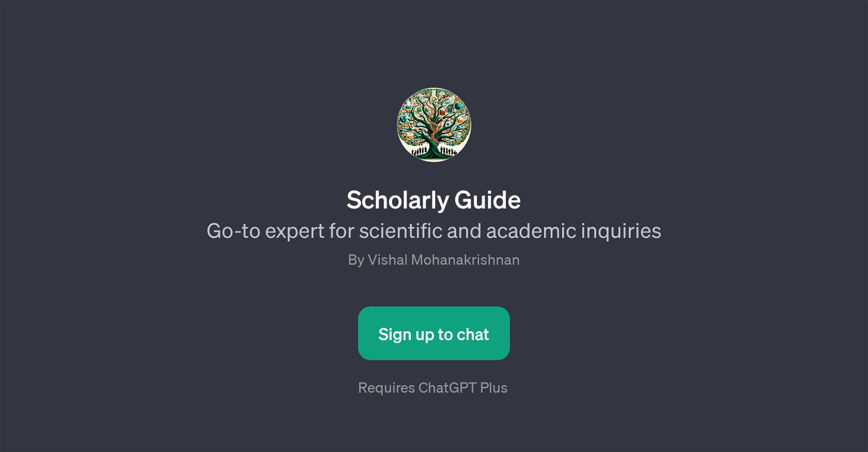
Task: Click the globe on the avatar's left side
Action: pyautogui.click(x=404, y=119)
